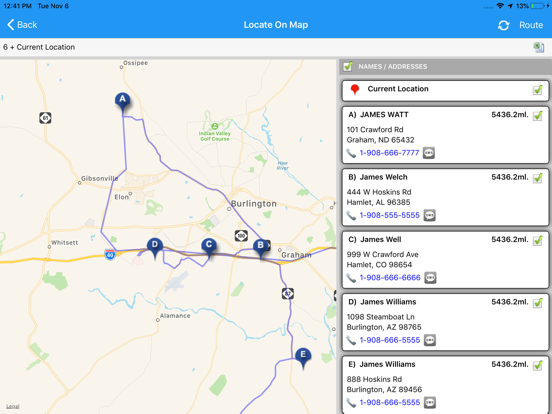This screenshot has width=552, height=414.
Task: Tap the Whitsett label on map
Action: coord(64,243)
